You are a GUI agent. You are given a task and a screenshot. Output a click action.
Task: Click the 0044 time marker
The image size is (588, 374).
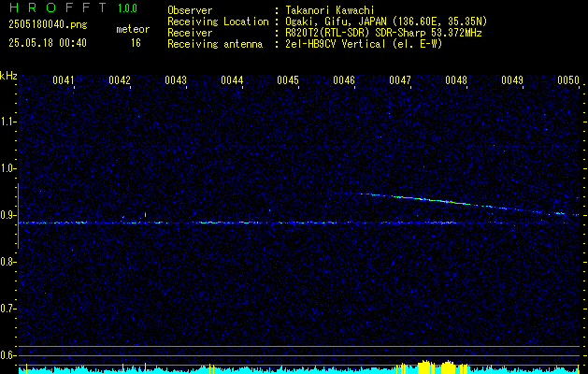point(232,80)
